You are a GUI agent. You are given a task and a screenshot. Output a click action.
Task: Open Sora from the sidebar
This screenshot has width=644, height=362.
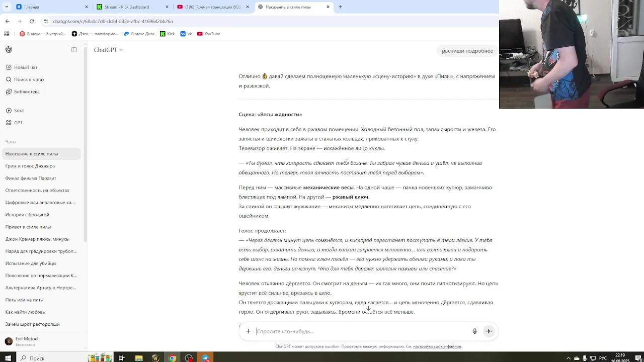pyautogui.click(x=41, y=111)
